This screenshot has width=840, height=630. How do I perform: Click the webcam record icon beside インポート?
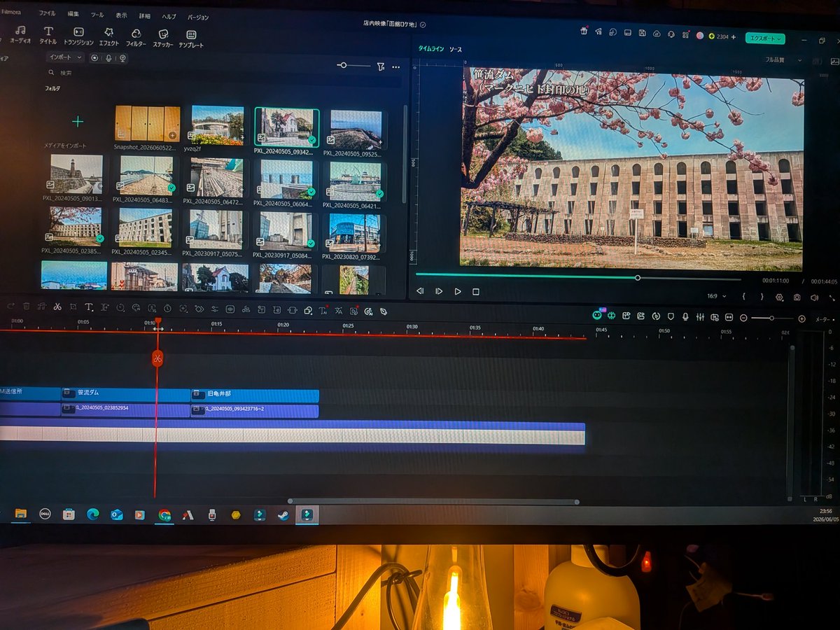[122, 58]
